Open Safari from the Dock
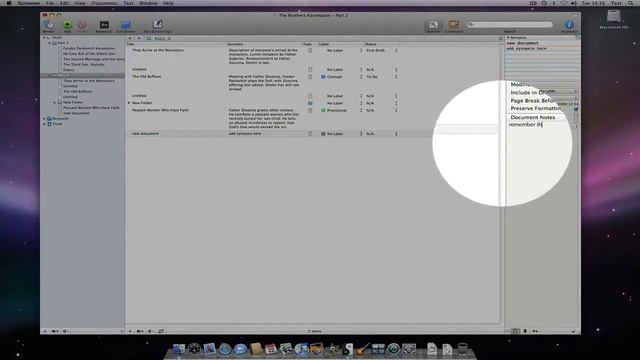 [x=225, y=349]
